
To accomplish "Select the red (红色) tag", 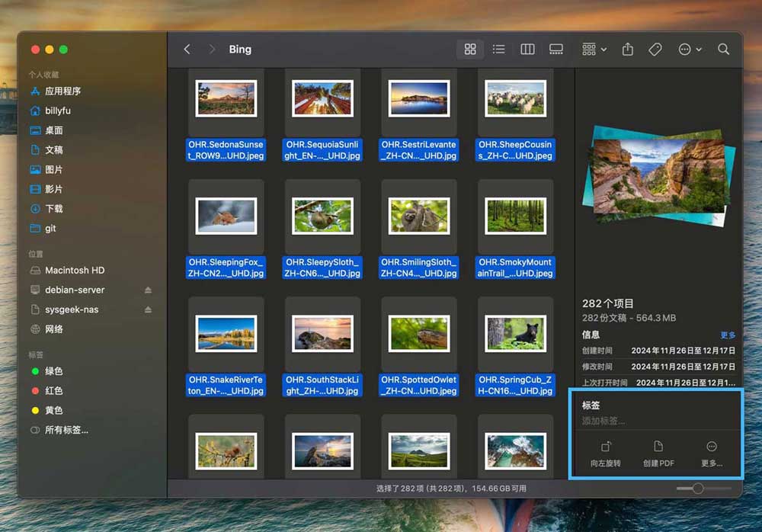I will click(53, 391).
